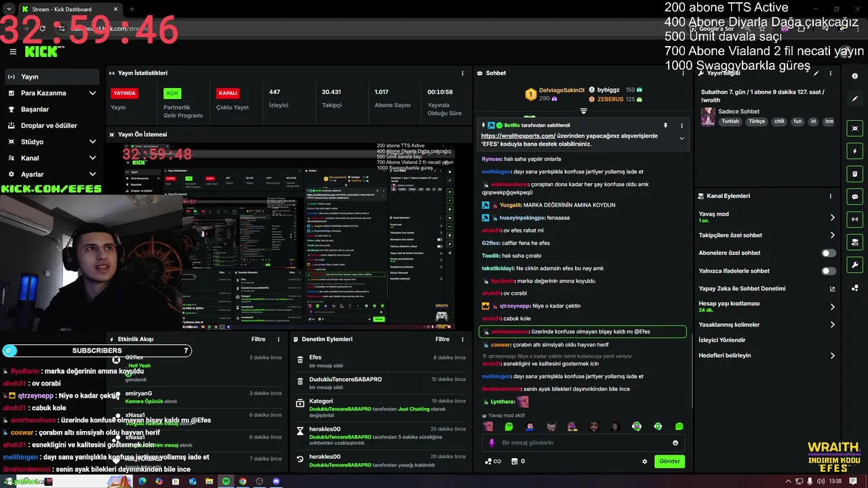Screen dimensions: 868x488
Task: Open the hamburger menu beside Kick logo
Action: [x=13, y=52]
